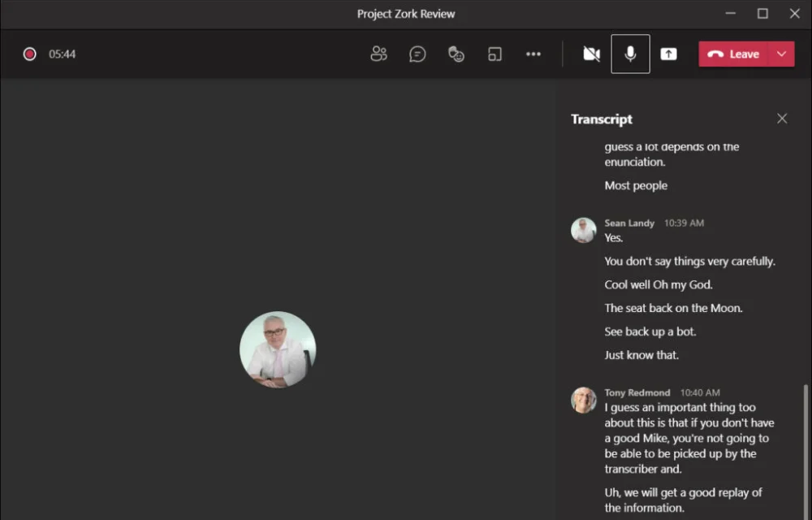Image resolution: width=812 pixels, height=520 pixels.
Task: Open the More actions menu
Action: (533, 54)
